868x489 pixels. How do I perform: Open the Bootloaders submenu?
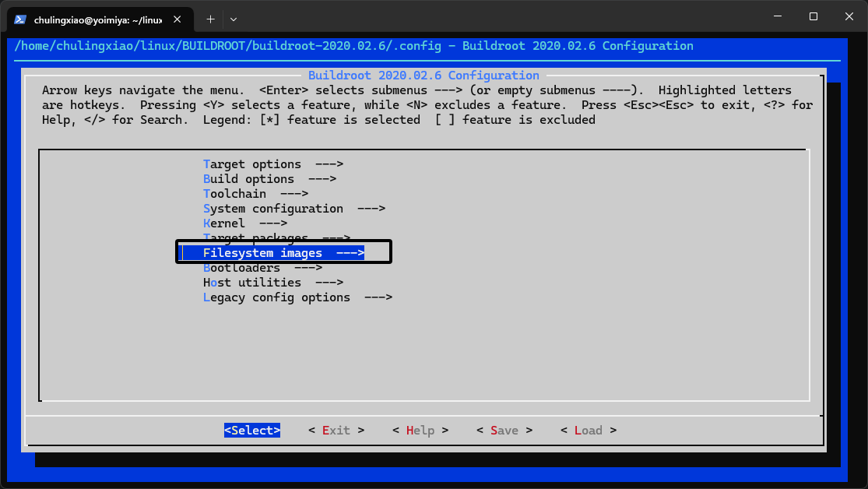coord(262,268)
